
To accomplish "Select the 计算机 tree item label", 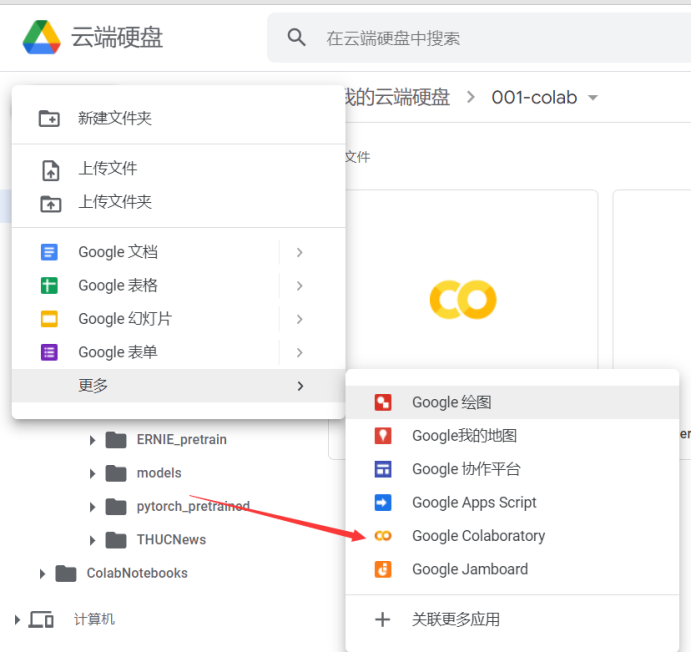I will 94,619.
